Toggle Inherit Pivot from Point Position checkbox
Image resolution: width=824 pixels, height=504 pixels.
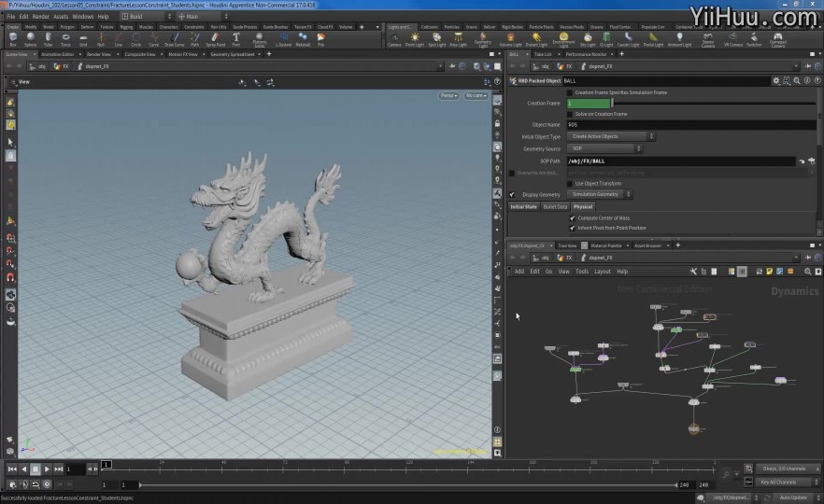573,228
